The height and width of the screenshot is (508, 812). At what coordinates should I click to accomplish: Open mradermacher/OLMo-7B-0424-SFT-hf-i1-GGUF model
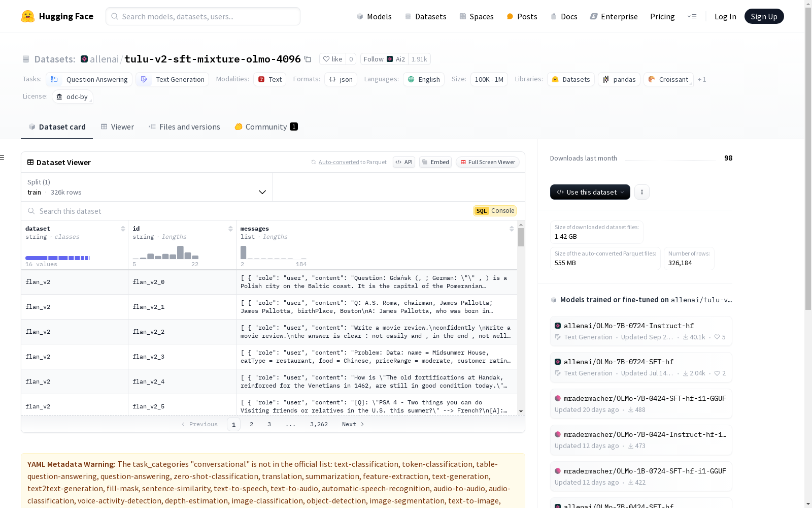[x=641, y=403]
